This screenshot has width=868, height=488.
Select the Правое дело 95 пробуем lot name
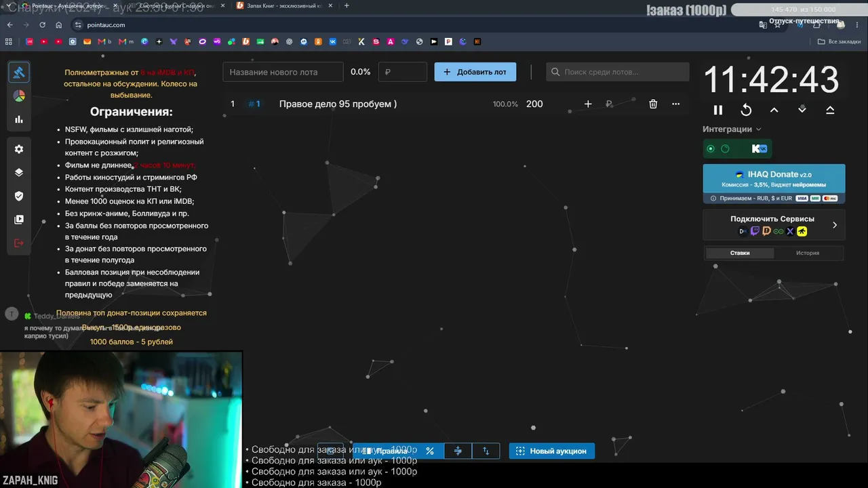click(338, 104)
